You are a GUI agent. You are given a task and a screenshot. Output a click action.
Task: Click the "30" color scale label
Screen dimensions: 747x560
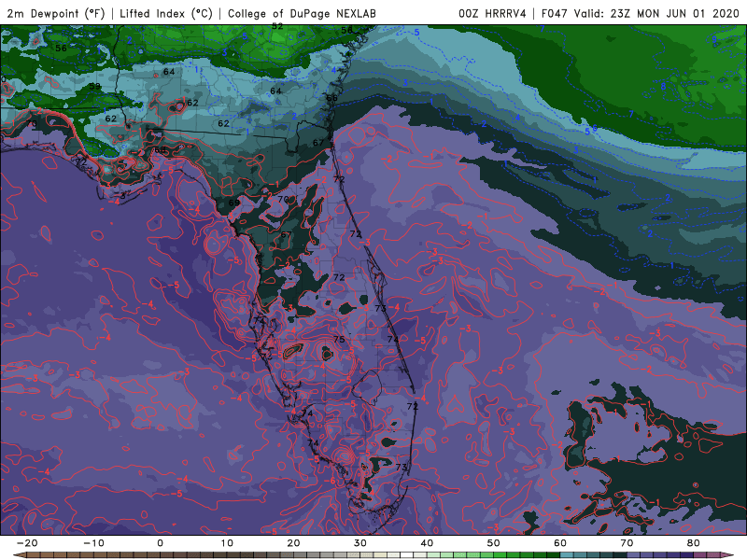[360, 543]
